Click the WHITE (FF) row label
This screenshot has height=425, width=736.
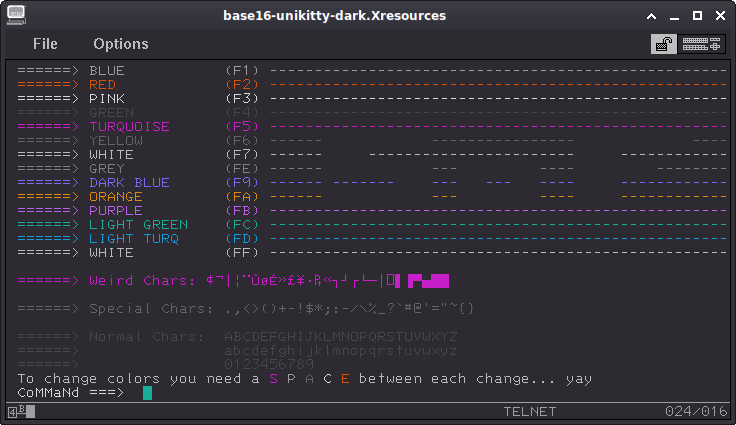pos(112,253)
